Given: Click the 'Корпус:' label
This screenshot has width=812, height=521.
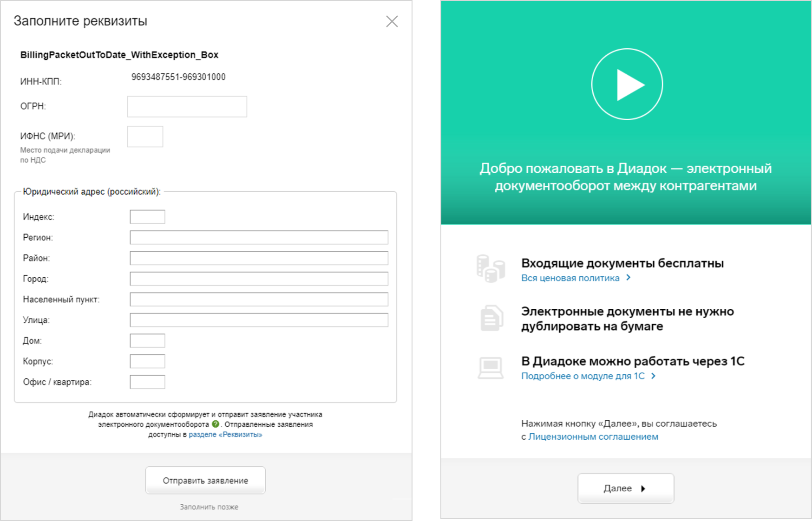Looking at the screenshot, I should (x=38, y=362).
